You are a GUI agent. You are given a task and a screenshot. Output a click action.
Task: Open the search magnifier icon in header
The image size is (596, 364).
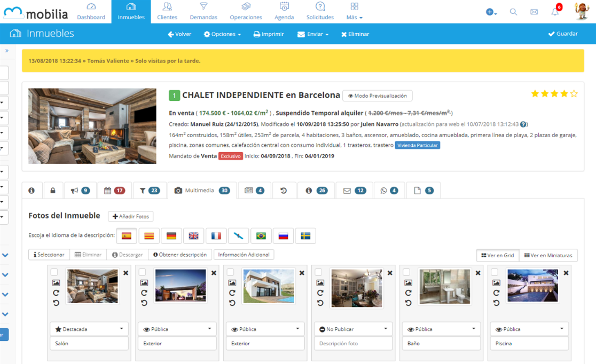[513, 12]
